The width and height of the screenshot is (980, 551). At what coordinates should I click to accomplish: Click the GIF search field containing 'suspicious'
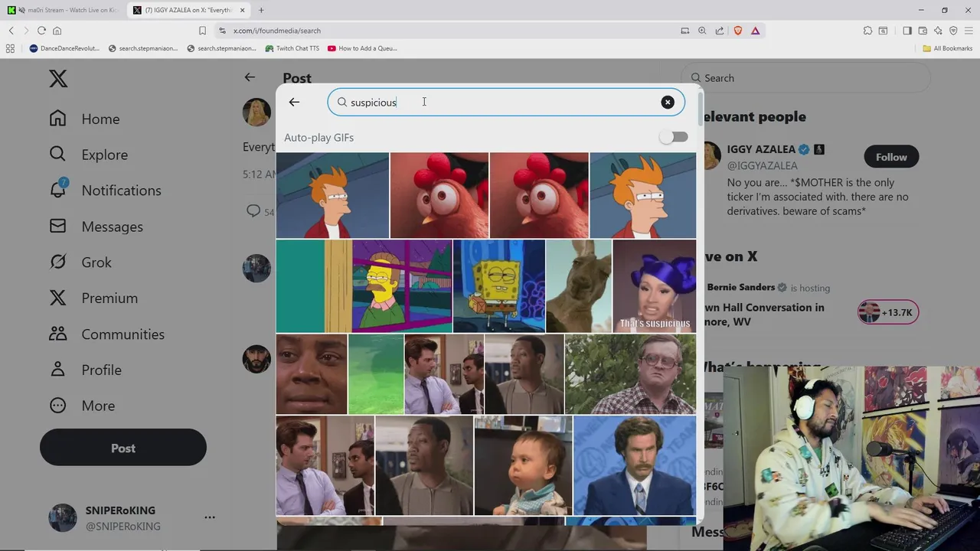click(x=506, y=102)
